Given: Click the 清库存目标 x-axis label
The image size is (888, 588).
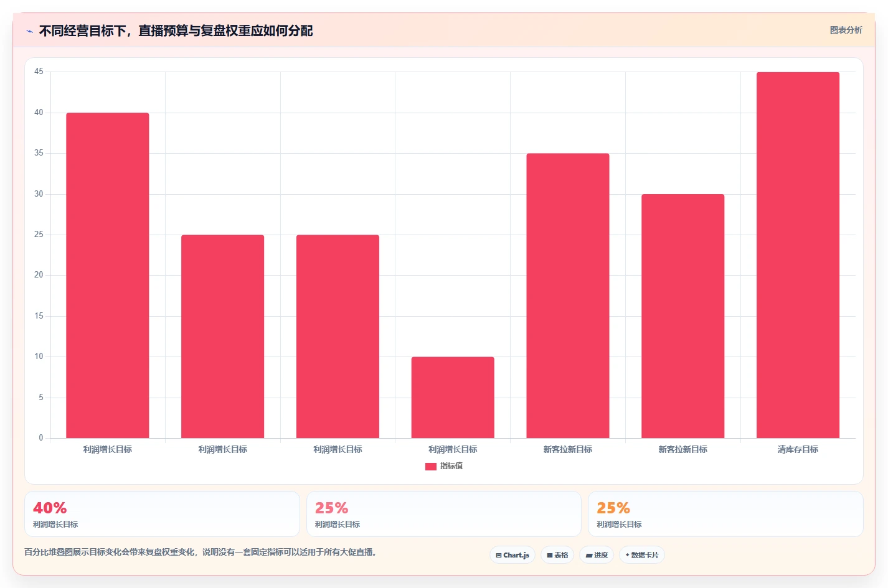Looking at the screenshot, I should click(798, 449).
